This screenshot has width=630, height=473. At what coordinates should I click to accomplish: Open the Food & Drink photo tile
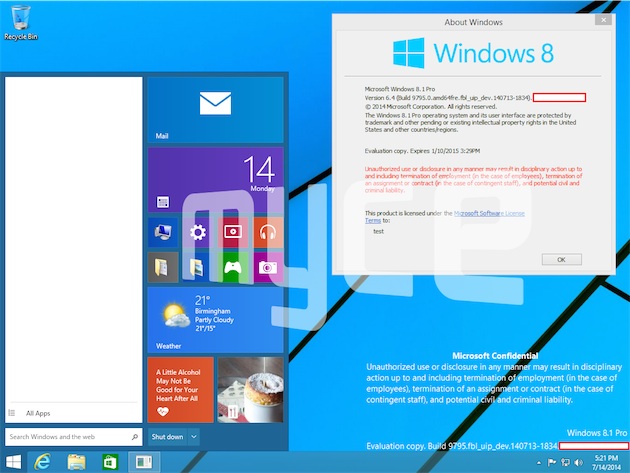click(251, 390)
